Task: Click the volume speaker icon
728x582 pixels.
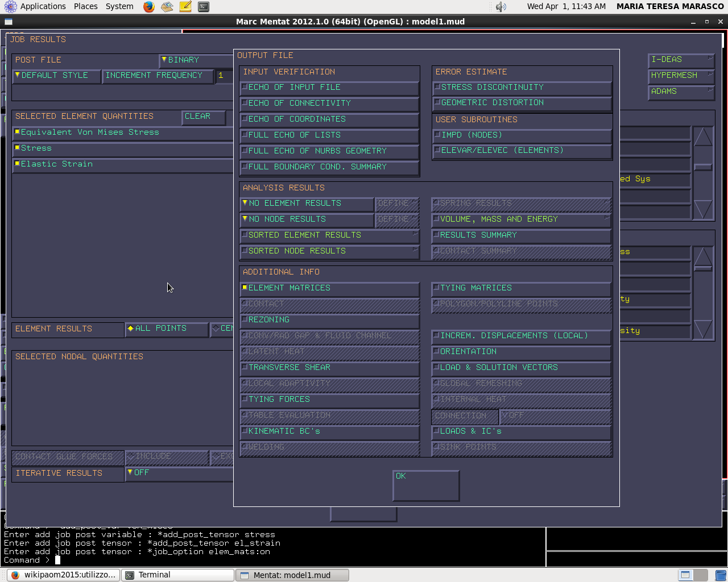Action: click(x=500, y=7)
